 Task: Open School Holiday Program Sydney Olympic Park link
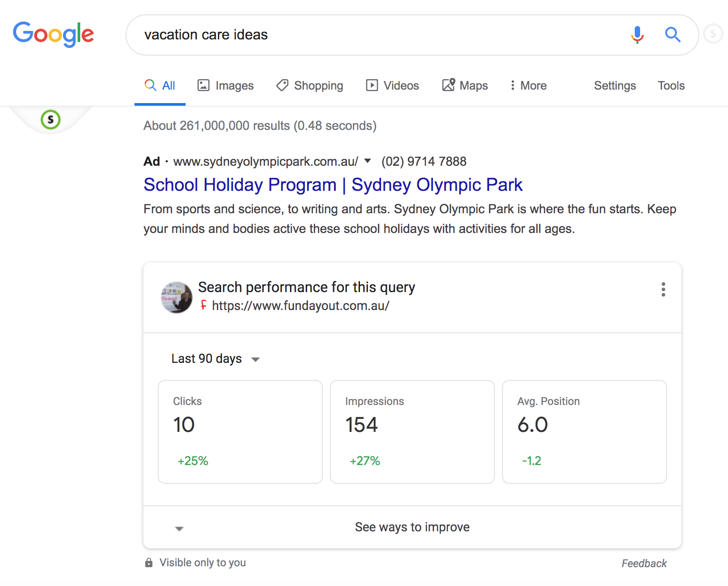point(333,185)
